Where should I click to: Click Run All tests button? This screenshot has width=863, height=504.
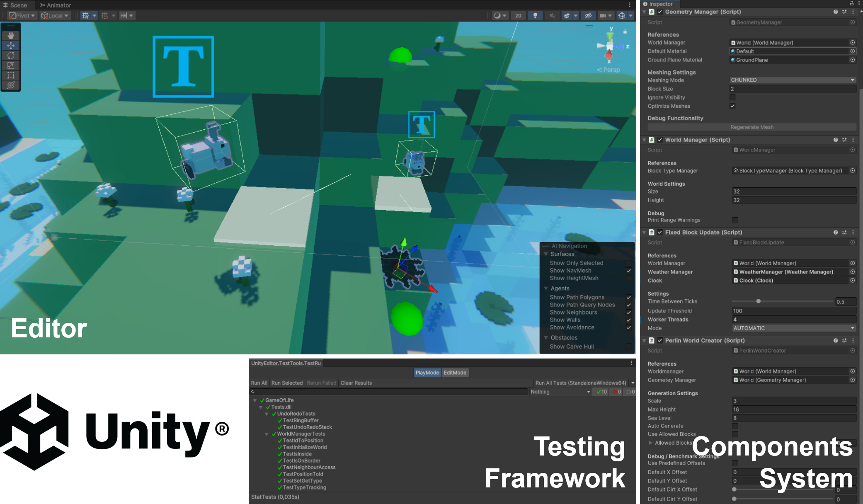coord(259,383)
